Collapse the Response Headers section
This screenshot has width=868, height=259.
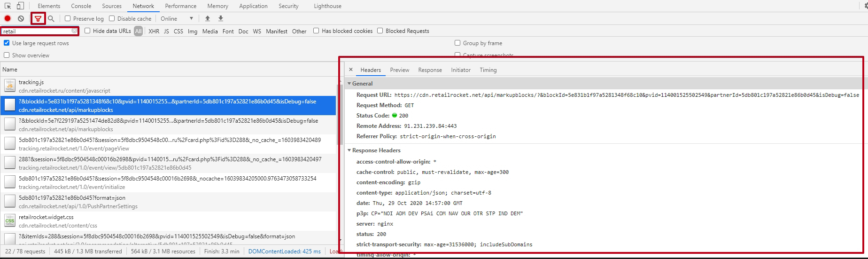349,150
